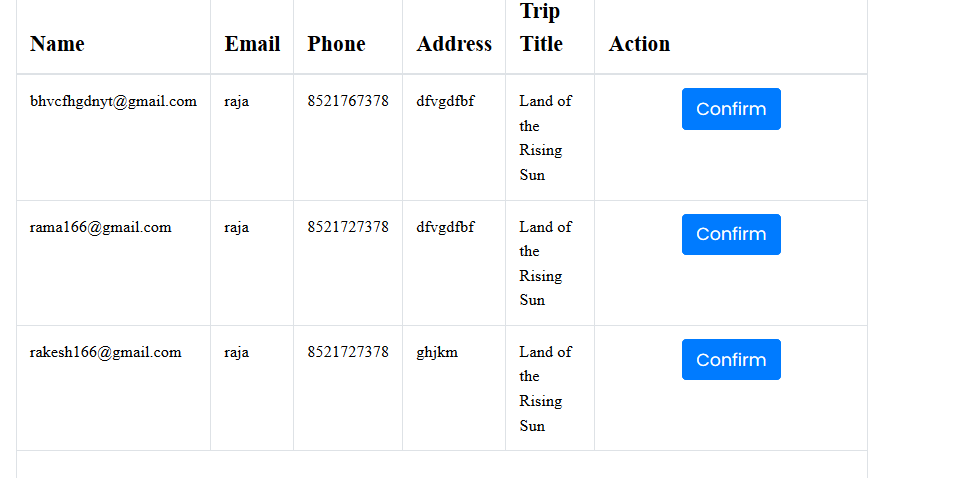Click first row's dfvgdfbf address
960x478 pixels.
(445, 101)
